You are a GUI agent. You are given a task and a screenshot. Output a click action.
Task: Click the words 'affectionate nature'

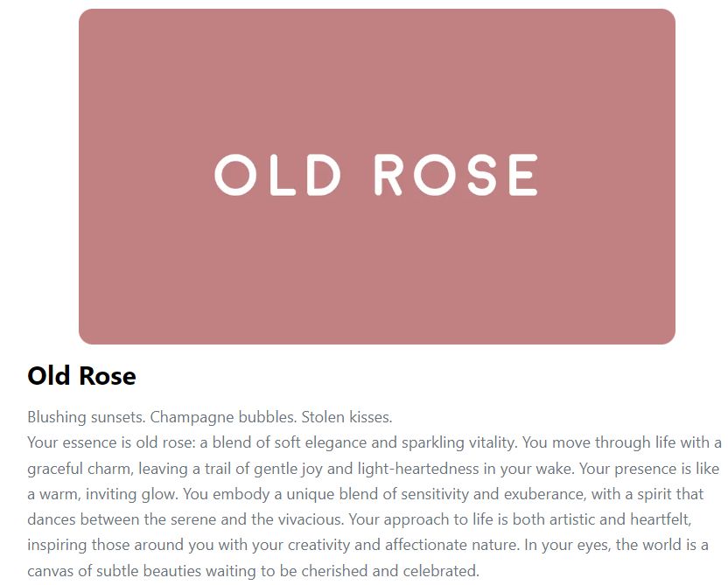pyautogui.click(x=451, y=545)
